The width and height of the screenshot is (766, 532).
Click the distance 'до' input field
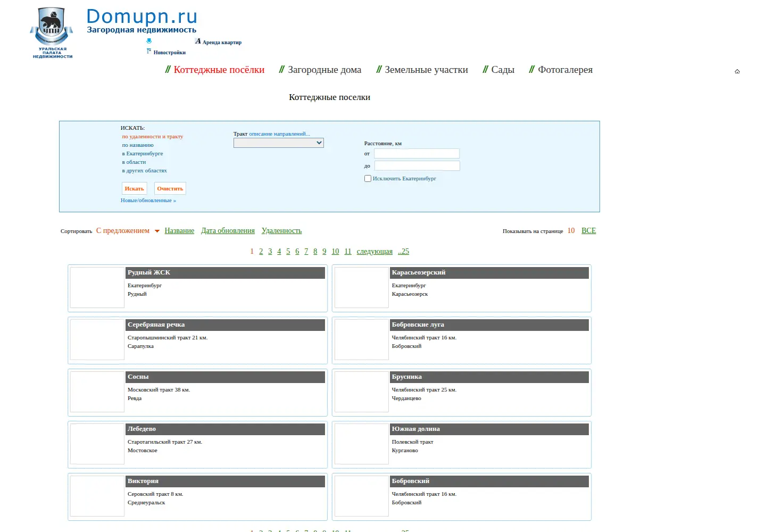coord(417,166)
